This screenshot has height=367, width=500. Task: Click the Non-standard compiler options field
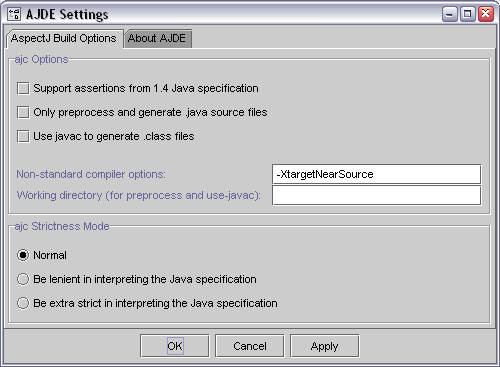[x=376, y=174]
